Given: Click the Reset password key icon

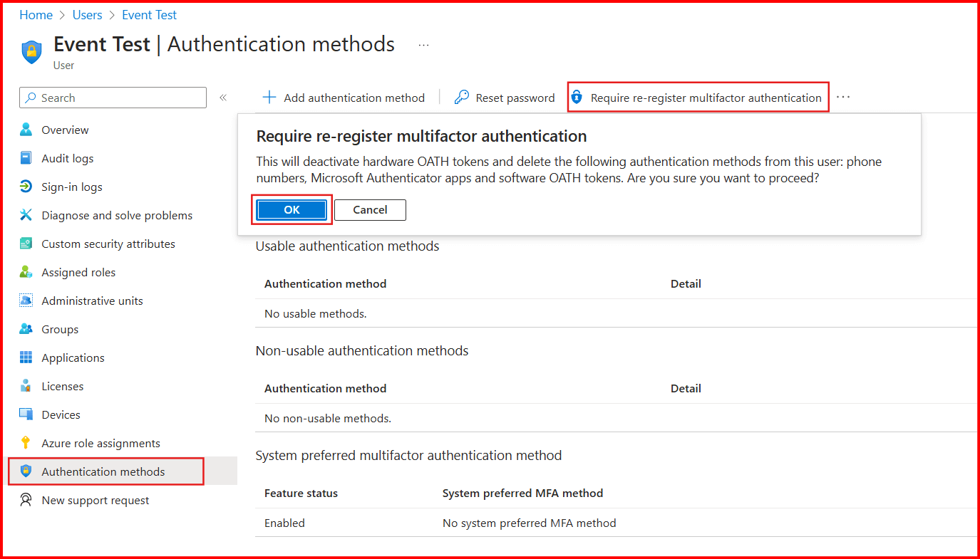Looking at the screenshot, I should [x=462, y=98].
